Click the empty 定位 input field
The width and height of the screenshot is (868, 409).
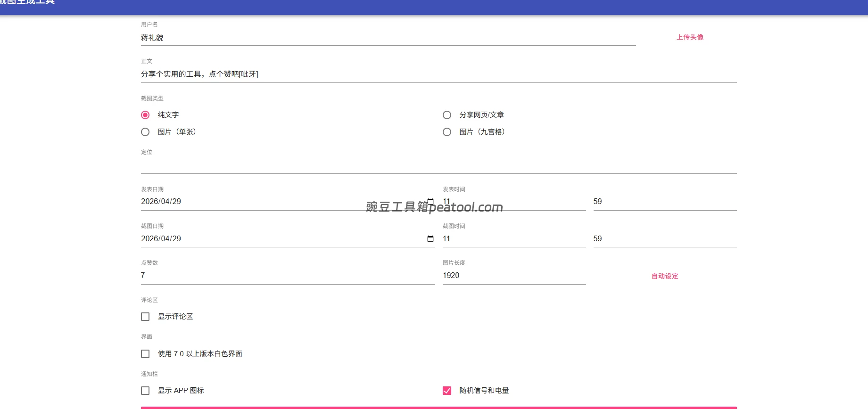pyautogui.click(x=438, y=165)
